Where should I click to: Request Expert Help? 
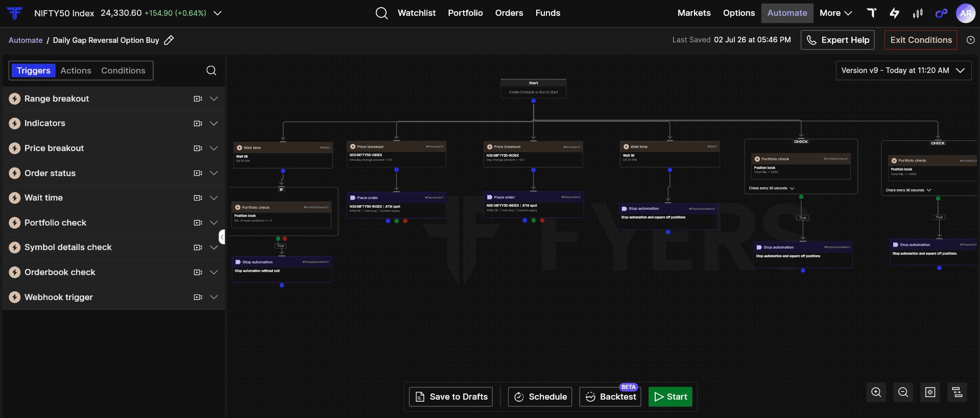tap(838, 40)
